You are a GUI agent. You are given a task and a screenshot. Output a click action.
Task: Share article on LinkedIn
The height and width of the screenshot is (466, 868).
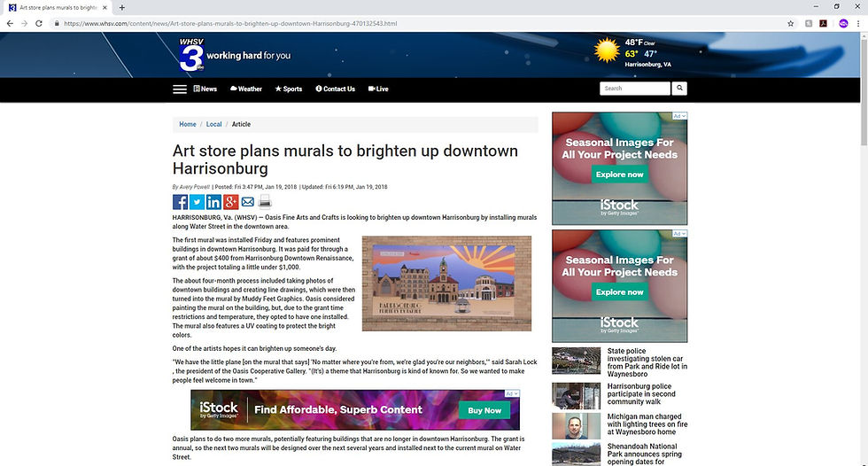tap(213, 202)
